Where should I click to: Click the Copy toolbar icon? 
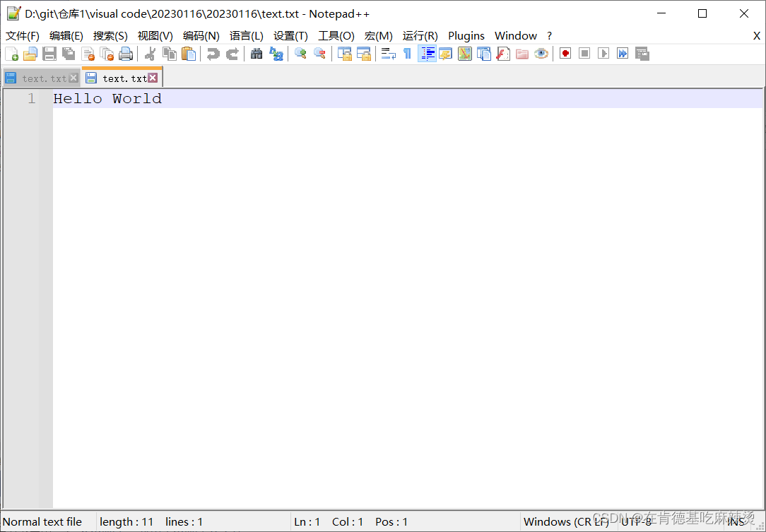(x=170, y=53)
